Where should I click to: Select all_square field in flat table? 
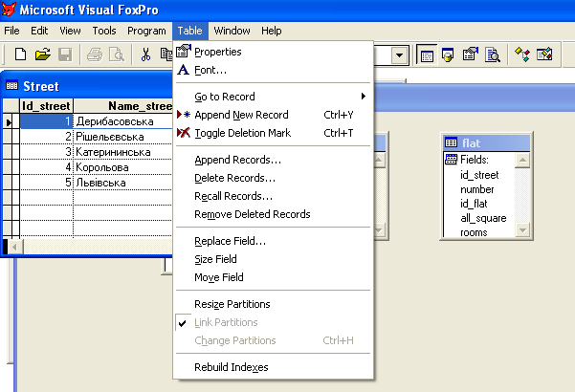(x=483, y=218)
